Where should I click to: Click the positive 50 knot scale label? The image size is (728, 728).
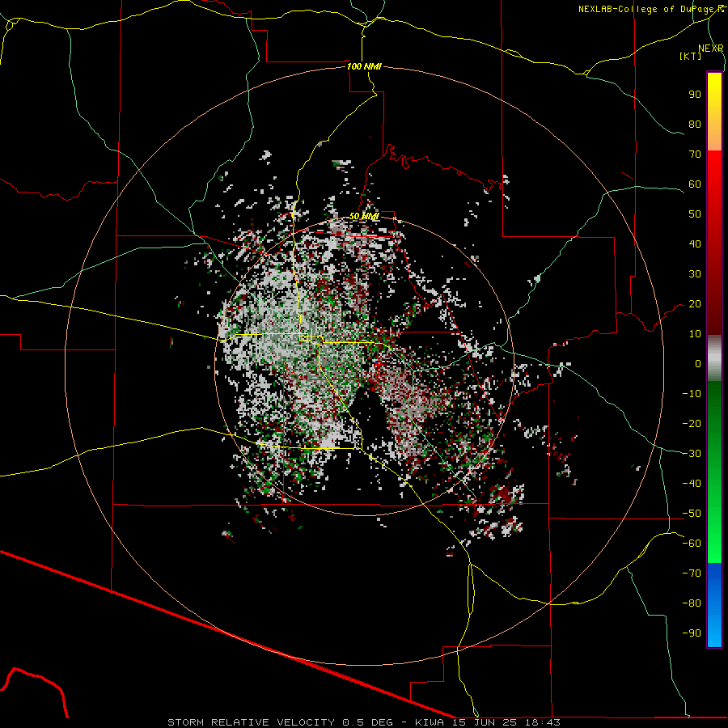[x=695, y=214]
